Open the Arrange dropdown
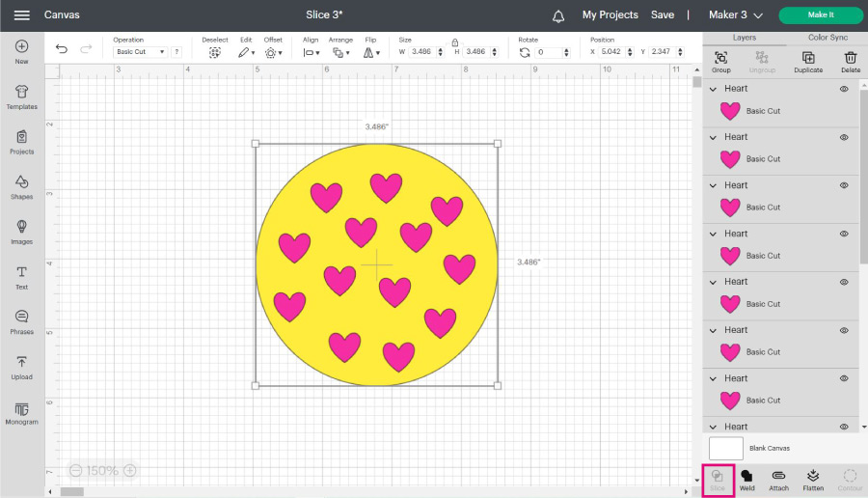The image size is (868, 498). coord(340,53)
